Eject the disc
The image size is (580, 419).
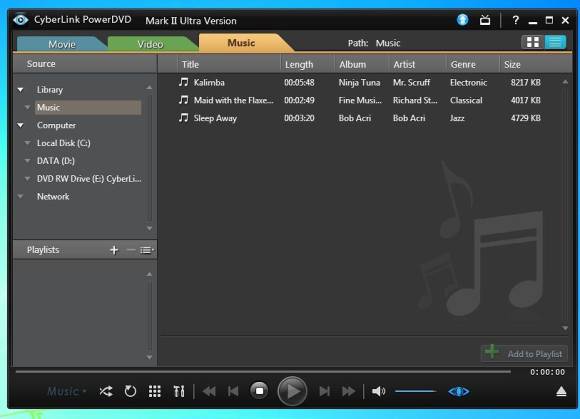coord(561,391)
